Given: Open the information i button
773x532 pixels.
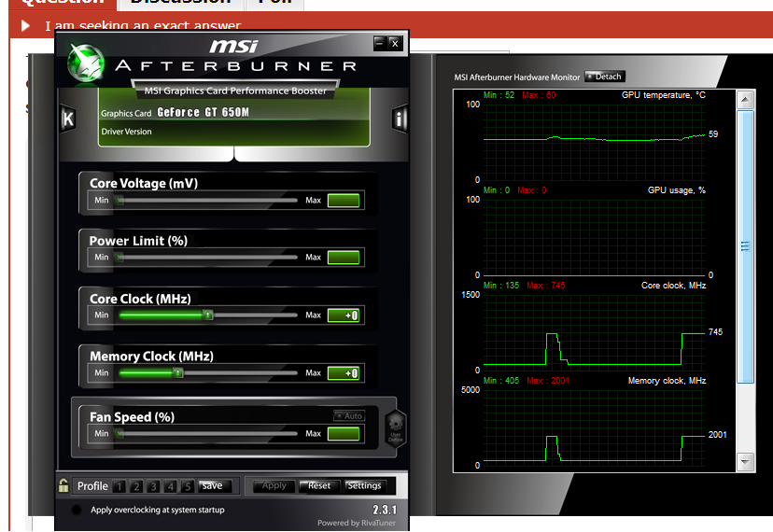Looking at the screenshot, I should 400,119.
